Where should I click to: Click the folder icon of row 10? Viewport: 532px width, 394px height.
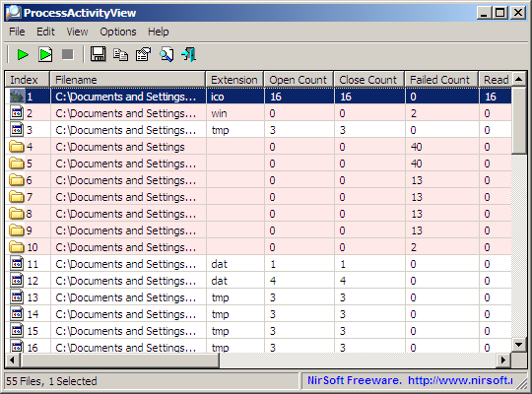click(x=17, y=247)
